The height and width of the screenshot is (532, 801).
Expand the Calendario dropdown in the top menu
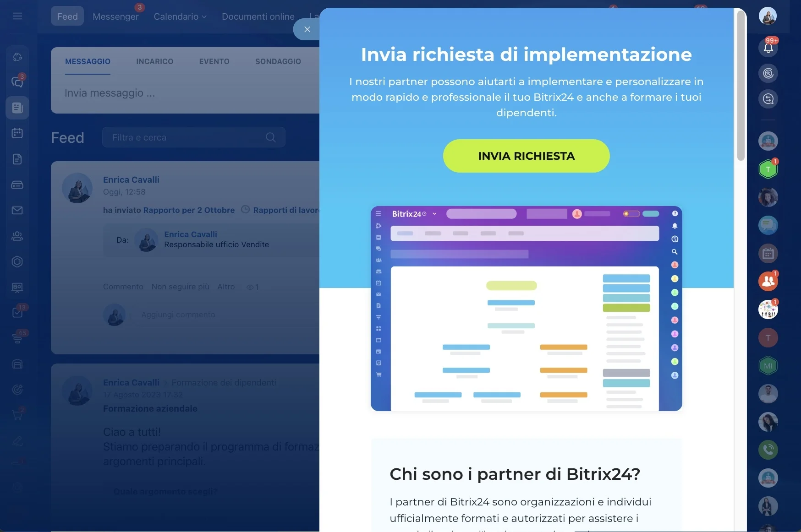point(180,16)
